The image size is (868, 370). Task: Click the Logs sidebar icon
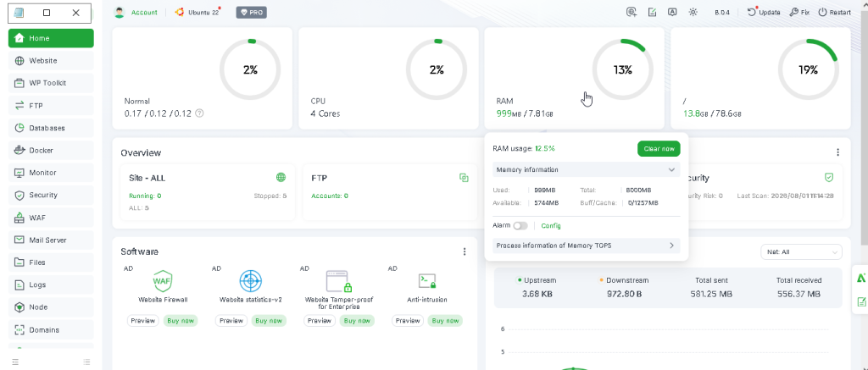point(19,284)
